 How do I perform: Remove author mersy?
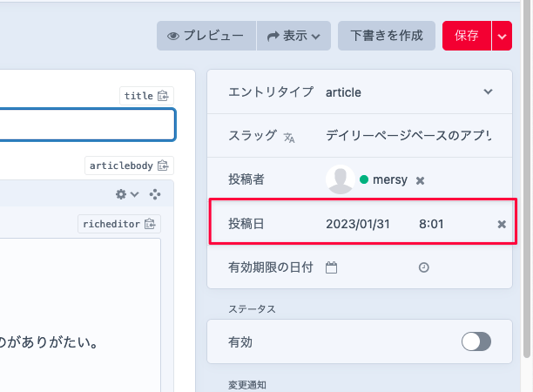tap(420, 180)
